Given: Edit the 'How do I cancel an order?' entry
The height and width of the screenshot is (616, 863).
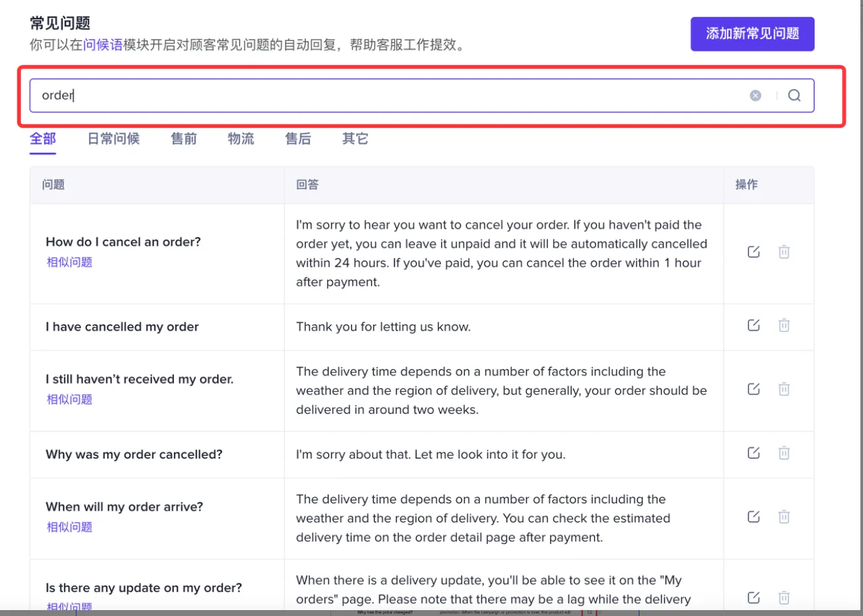Looking at the screenshot, I should 754,252.
